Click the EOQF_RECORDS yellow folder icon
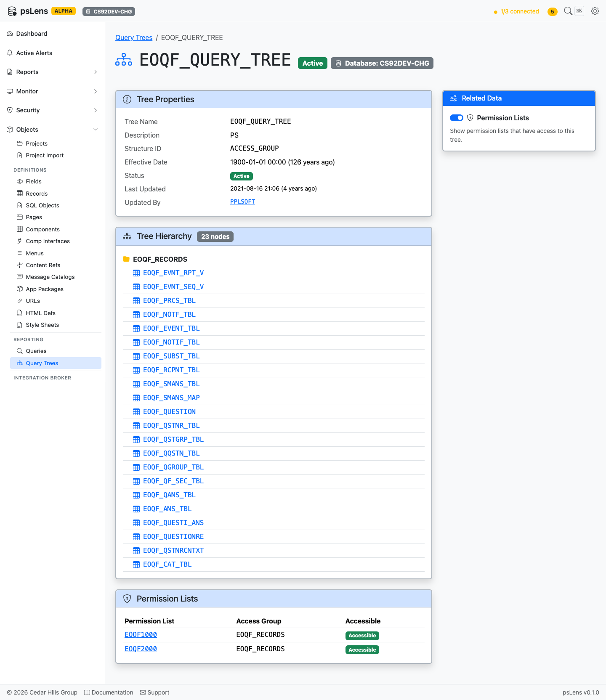This screenshot has height=700, width=606. tap(126, 259)
